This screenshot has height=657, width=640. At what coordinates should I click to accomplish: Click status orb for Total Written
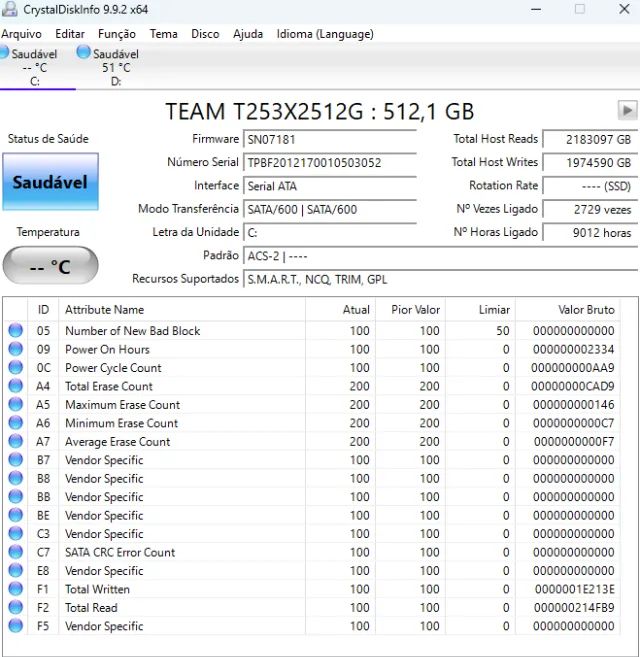click(16, 588)
